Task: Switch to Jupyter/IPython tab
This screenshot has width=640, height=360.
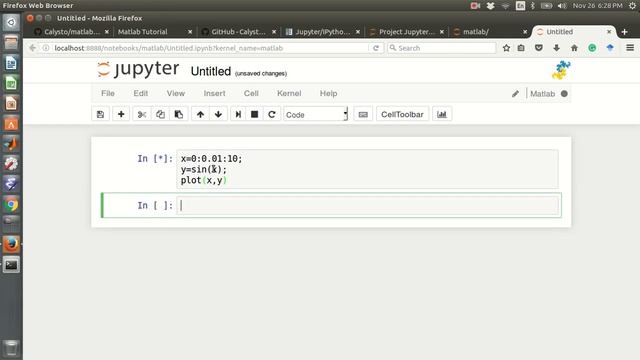Action: [x=322, y=32]
